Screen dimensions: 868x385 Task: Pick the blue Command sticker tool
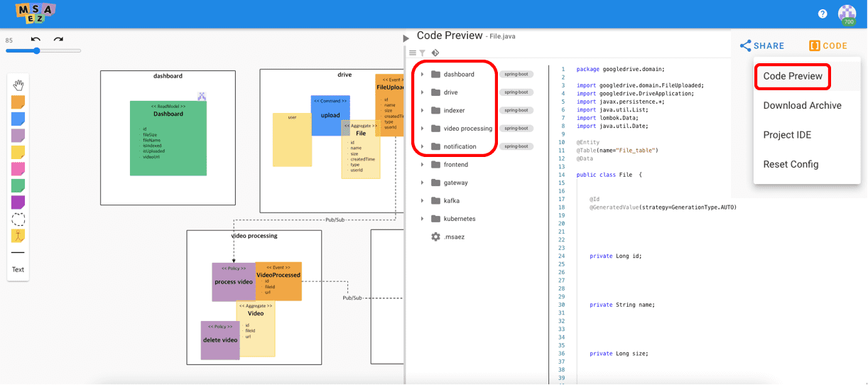coord(18,119)
